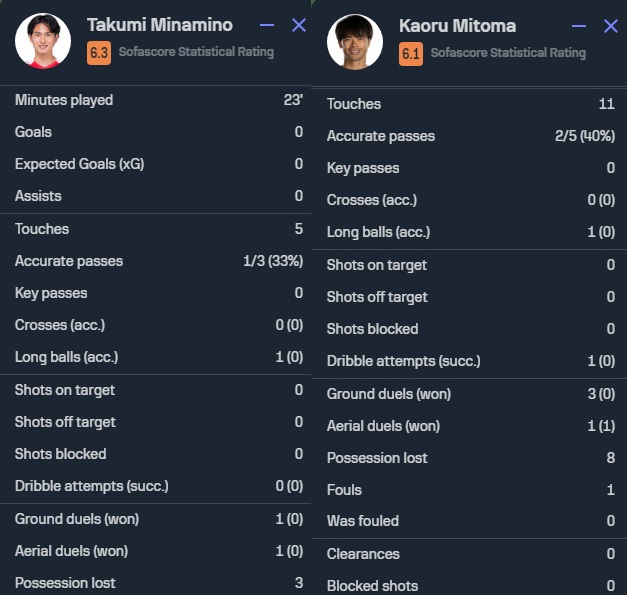The height and width of the screenshot is (595, 627).
Task: Close the Takumi Minamino stats panel
Action: (298, 25)
